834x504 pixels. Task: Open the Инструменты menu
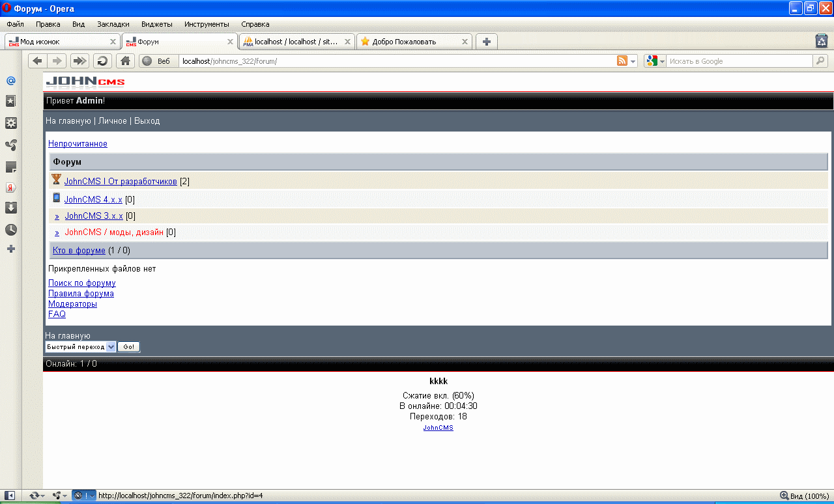207,24
